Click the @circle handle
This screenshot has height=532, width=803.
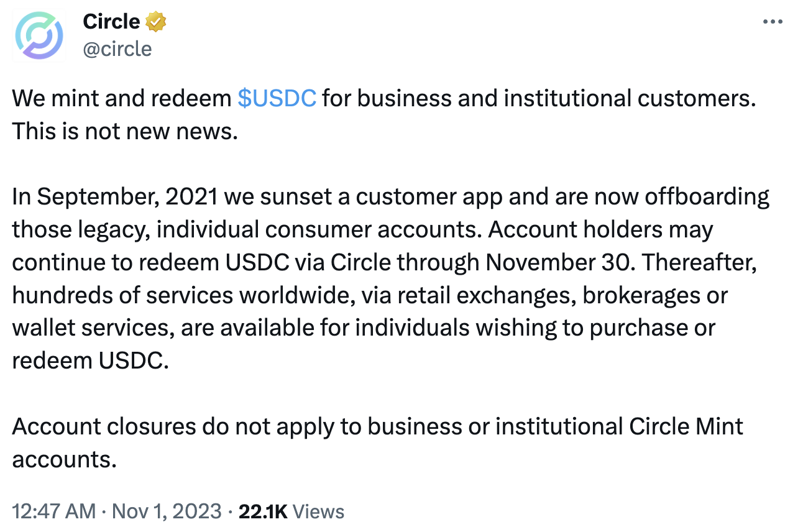pos(117,48)
